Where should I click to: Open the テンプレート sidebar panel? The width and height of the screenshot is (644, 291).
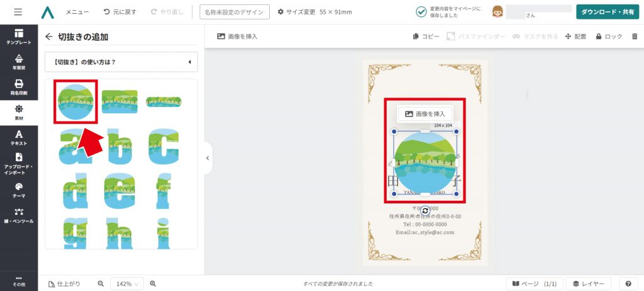tap(19, 37)
